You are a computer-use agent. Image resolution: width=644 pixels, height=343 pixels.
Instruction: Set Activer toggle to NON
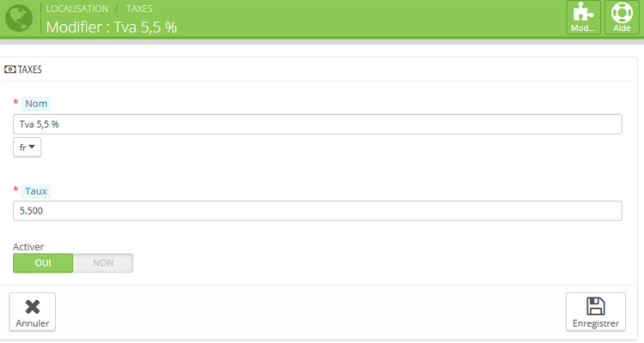103,263
